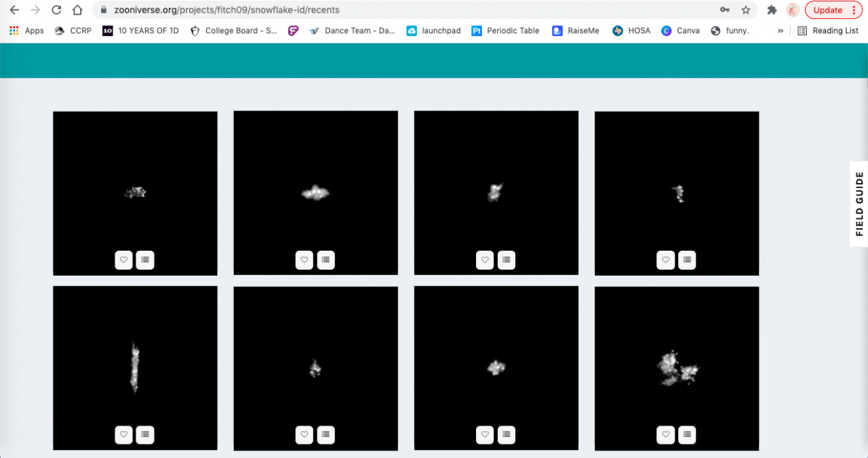Add fourth top-row snowflake to a collection
The height and width of the screenshot is (458, 868).
coord(687,259)
